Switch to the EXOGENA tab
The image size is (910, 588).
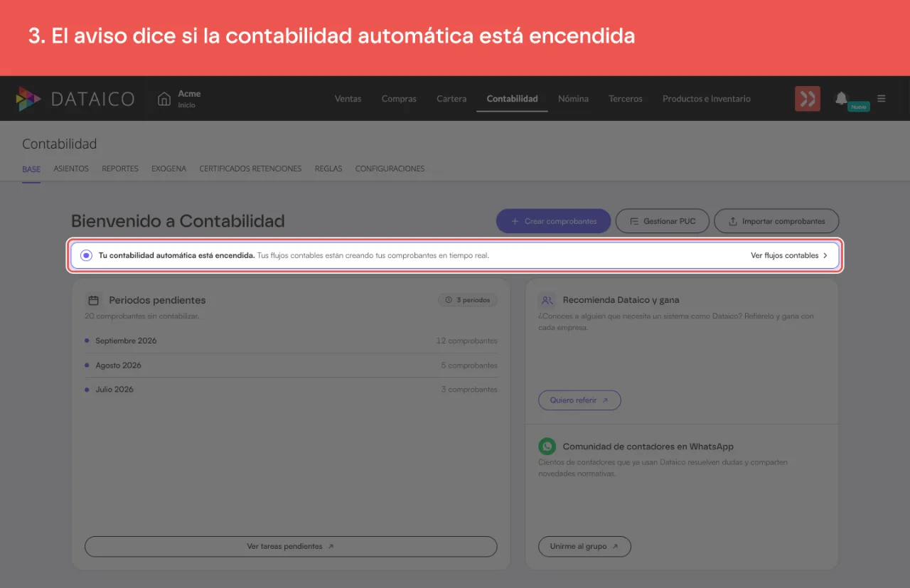(x=168, y=169)
